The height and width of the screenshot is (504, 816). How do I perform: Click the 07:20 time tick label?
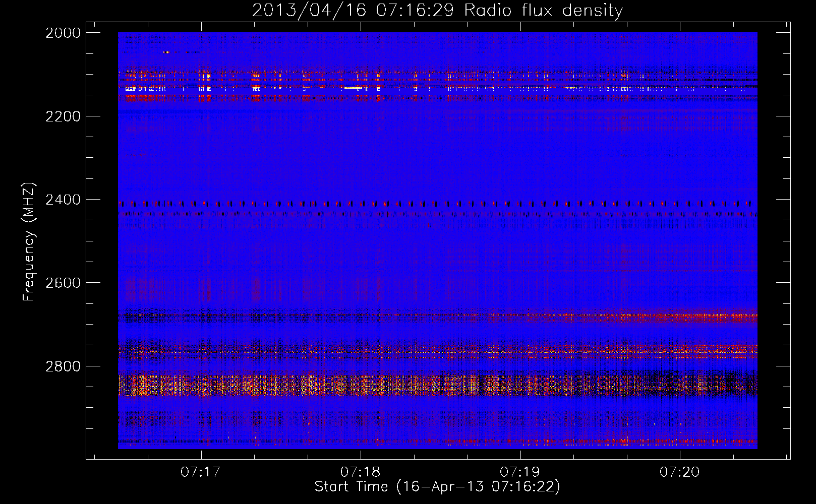click(679, 472)
